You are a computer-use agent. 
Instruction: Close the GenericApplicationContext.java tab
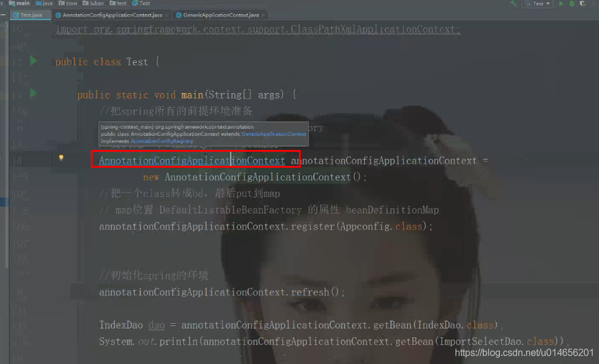[x=263, y=15]
